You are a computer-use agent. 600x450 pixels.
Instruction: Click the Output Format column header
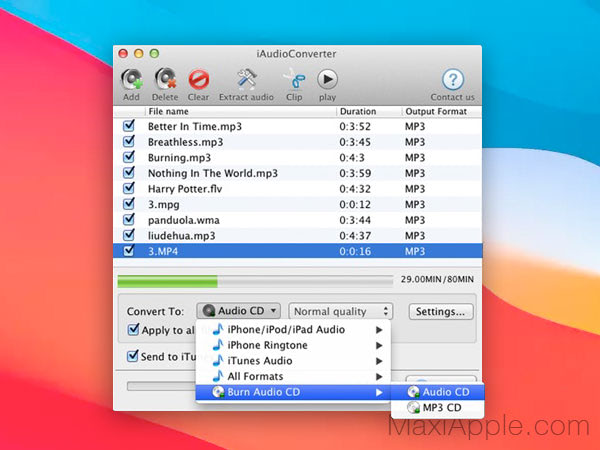442,111
